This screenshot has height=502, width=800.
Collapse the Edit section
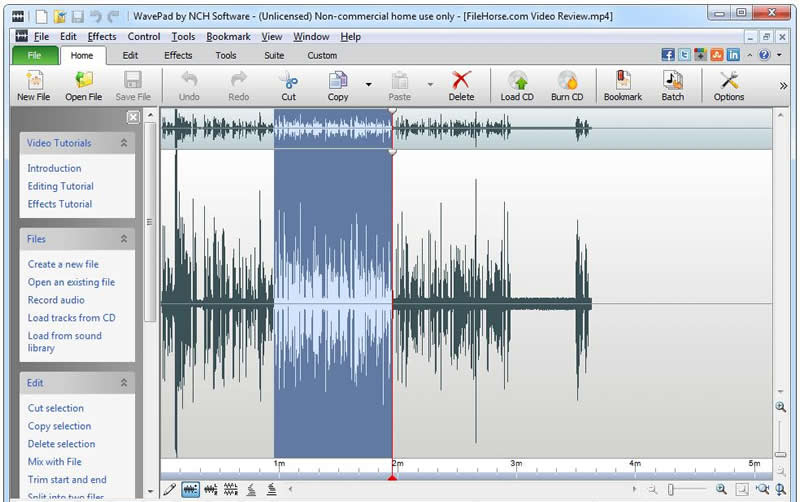pos(124,383)
